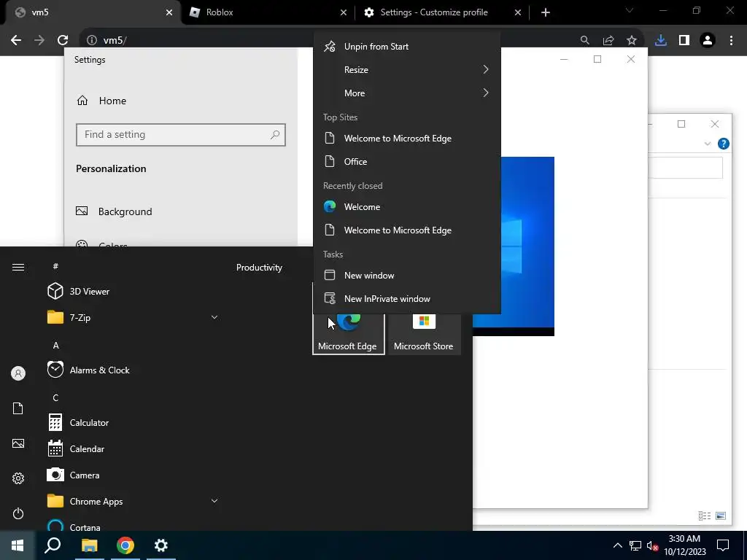Expand the Chrome Apps folder
Viewport: 747px width, 560px height.
(133, 501)
